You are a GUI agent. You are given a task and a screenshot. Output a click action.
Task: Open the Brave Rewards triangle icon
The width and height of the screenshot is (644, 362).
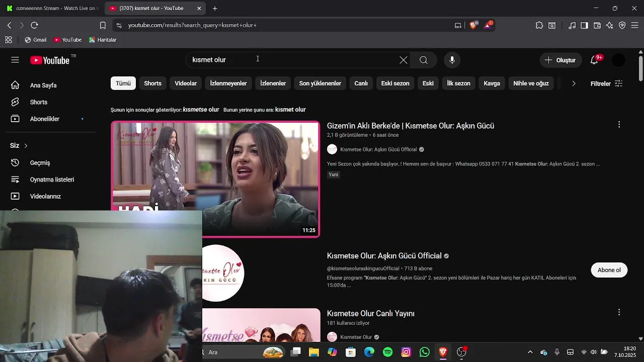[x=488, y=25]
